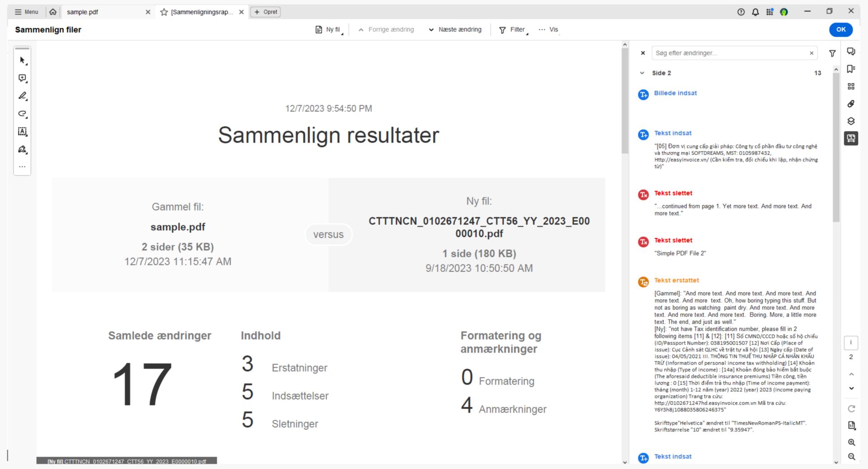
Task: Open the document properties page icon
Action: pyautogui.click(x=851, y=425)
